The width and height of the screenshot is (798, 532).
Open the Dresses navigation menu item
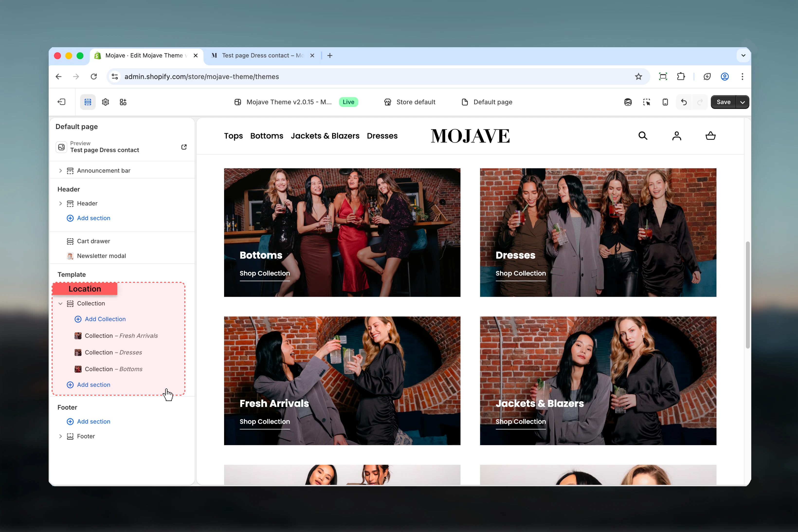[x=382, y=136]
